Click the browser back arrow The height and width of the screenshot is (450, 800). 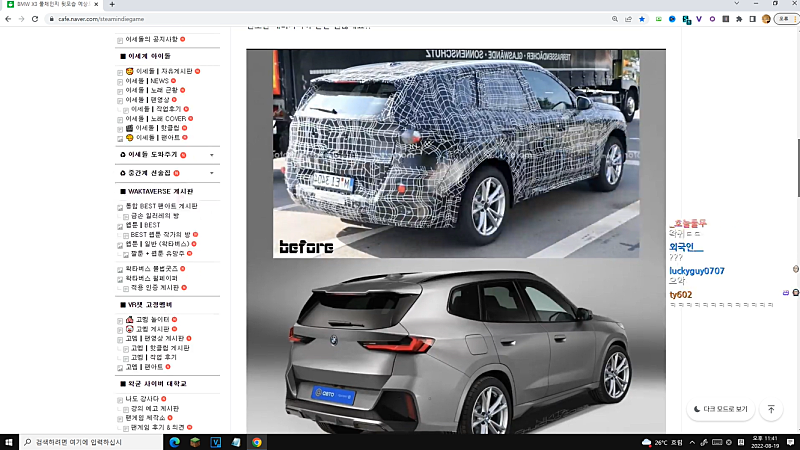8,19
